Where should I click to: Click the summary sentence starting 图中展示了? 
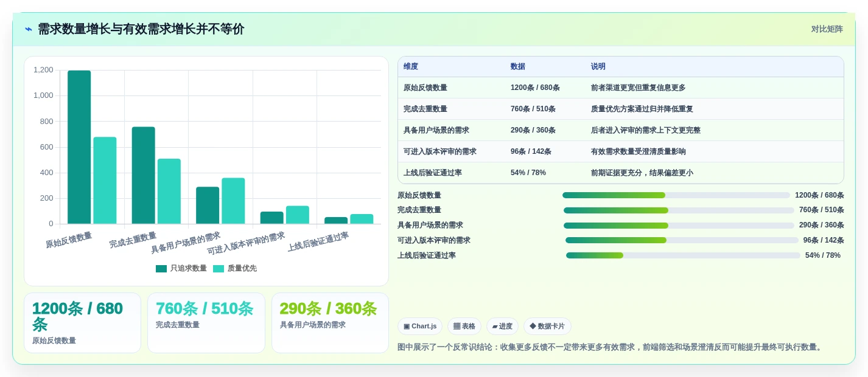[x=611, y=347]
